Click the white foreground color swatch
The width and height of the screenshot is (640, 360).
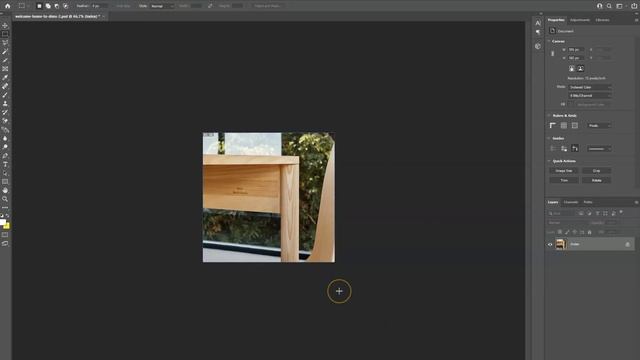[x=3, y=222]
